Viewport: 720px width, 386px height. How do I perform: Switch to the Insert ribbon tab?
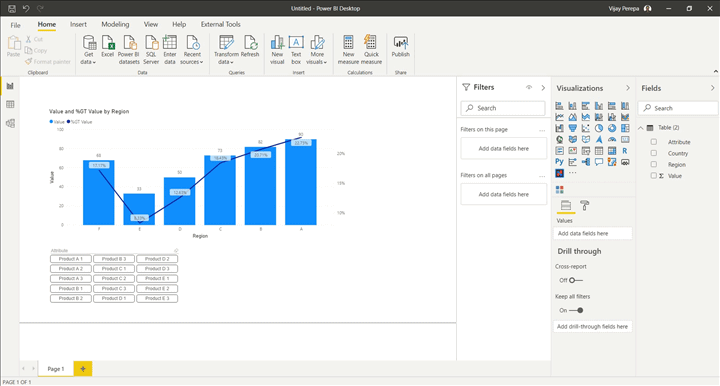coord(78,24)
